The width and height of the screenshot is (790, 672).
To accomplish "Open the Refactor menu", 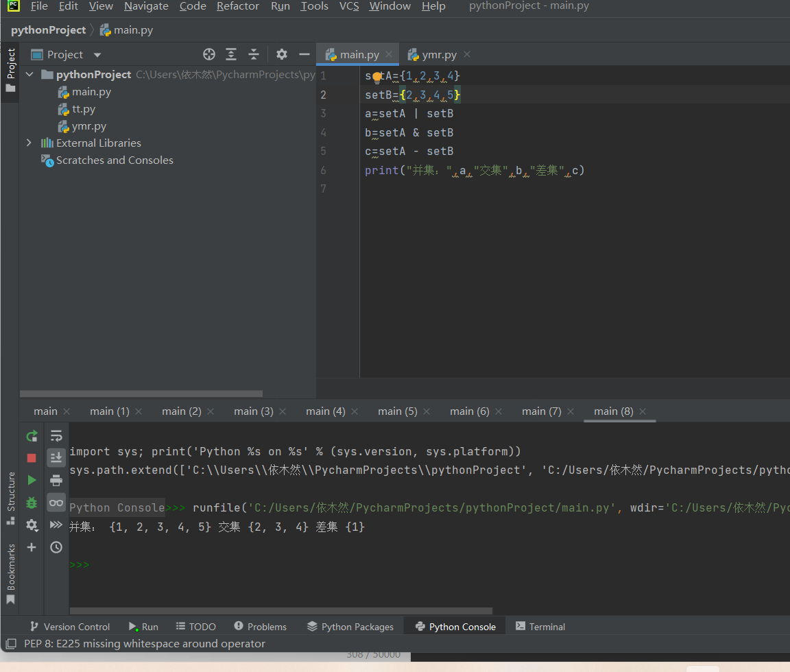I will (x=237, y=6).
